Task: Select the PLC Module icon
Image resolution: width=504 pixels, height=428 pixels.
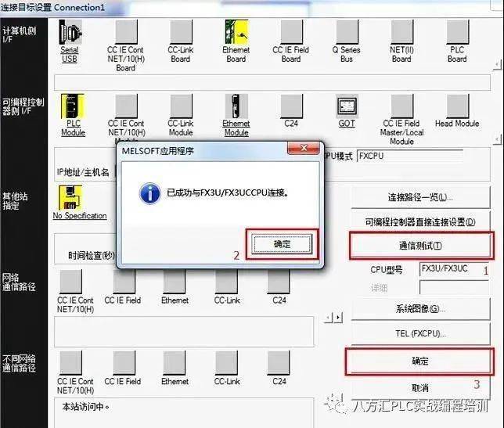Action: click(x=73, y=106)
